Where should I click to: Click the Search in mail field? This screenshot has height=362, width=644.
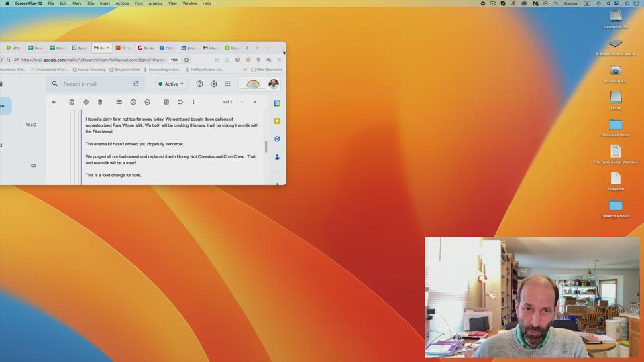[x=94, y=84]
